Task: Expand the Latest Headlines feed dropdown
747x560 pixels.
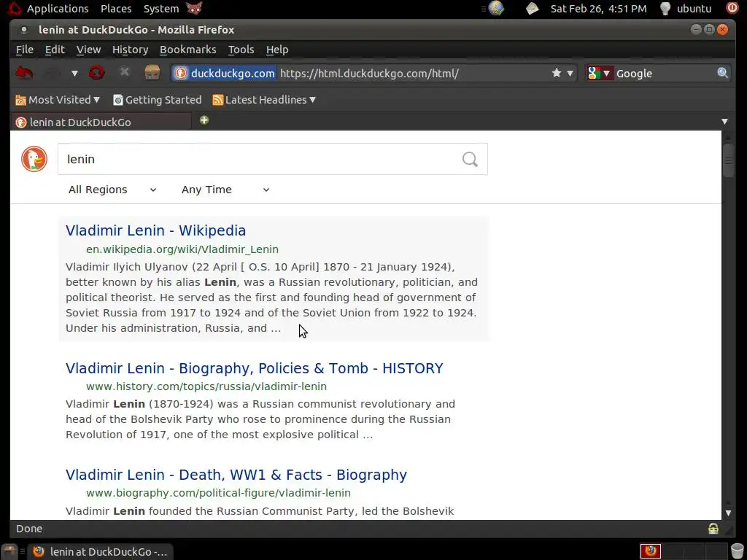Action: point(264,100)
